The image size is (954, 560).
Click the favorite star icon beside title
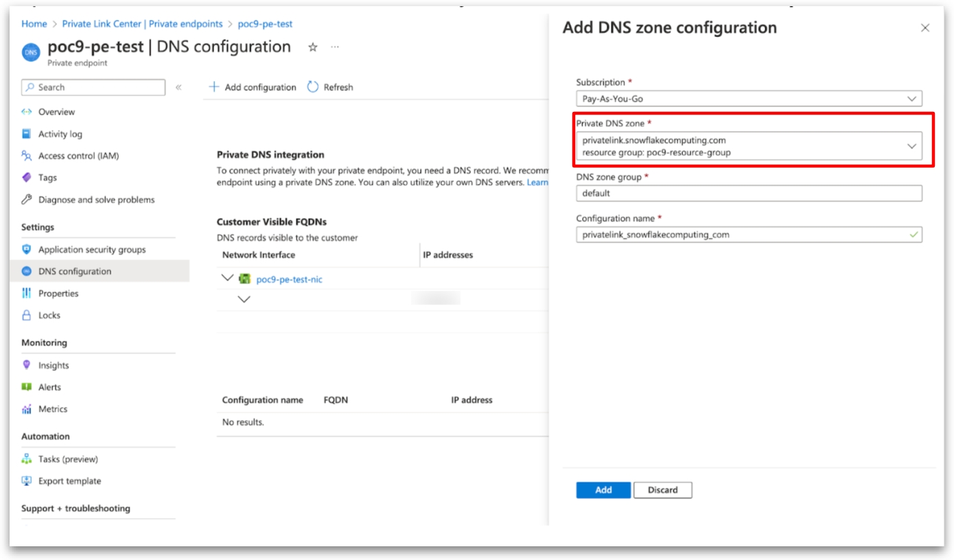point(313,47)
